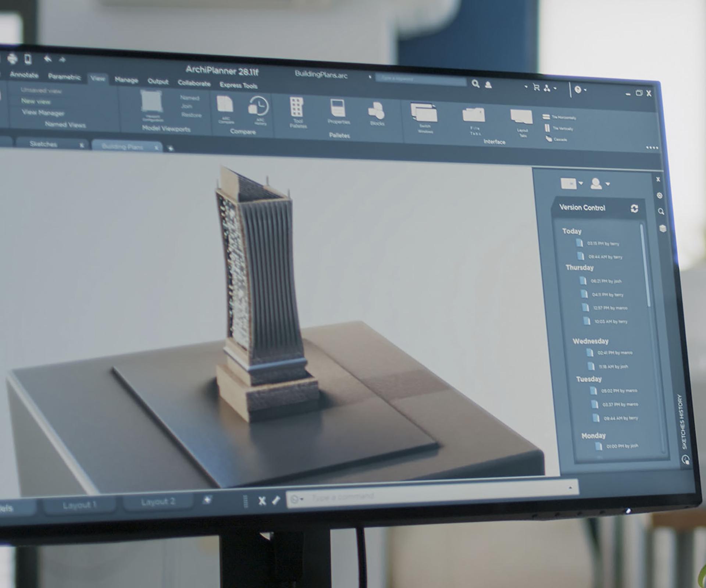Open the Properties palette icon
The image size is (706, 588).
coord(338,109)
